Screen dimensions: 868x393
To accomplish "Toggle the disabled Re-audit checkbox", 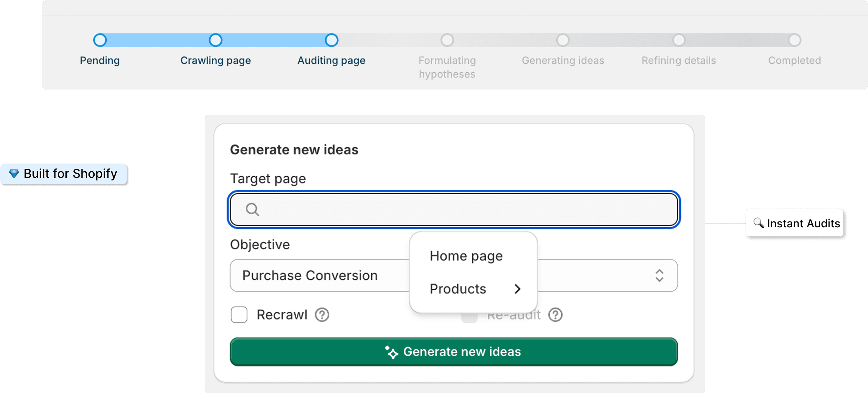I will [x=469, y=317].
